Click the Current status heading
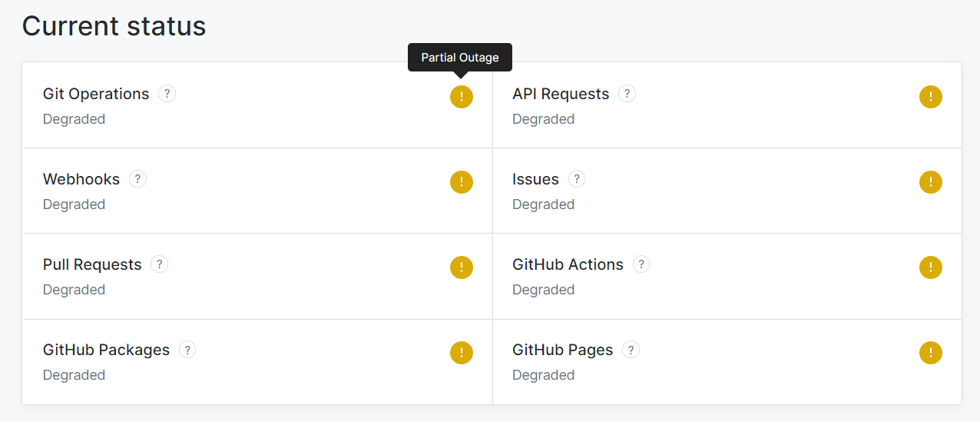The width and height of the screenshot is (980, 422). tap(114, 26)
